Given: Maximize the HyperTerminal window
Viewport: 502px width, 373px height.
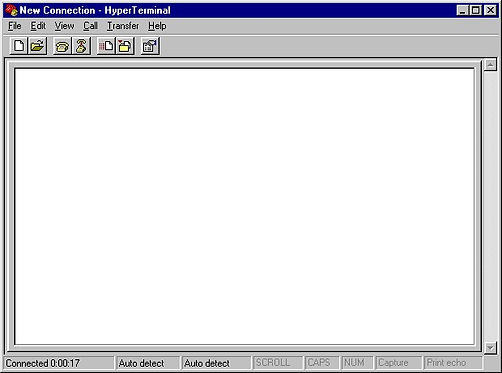Looking at the screenshot, I should (x=475, y=11).
